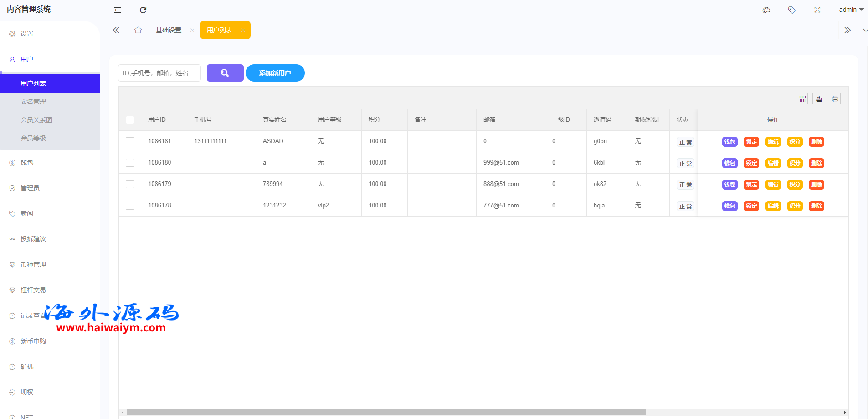Open 实名管理 in the sidebar submenu
This screenshot has height=419, width=868.
(33, 102)
